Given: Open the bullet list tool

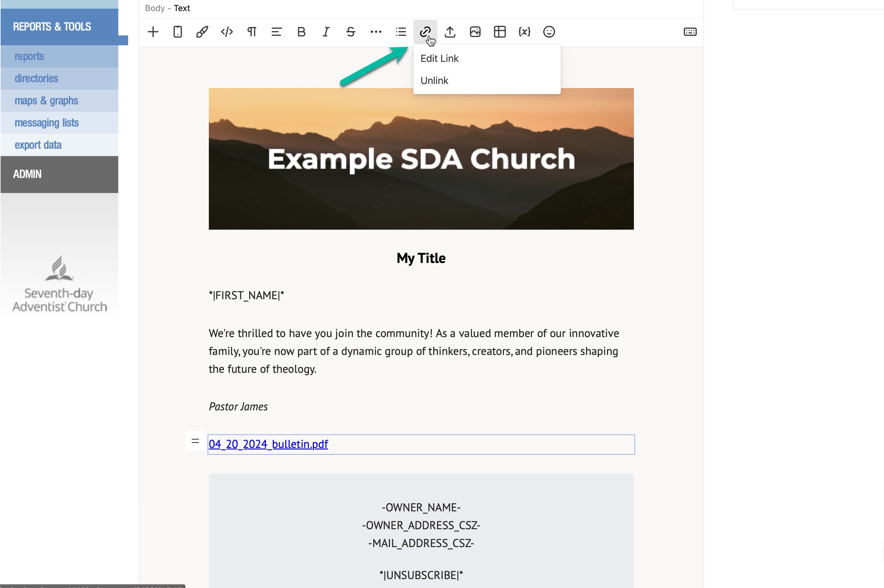Looking at the screenshot, I should 400,32.
